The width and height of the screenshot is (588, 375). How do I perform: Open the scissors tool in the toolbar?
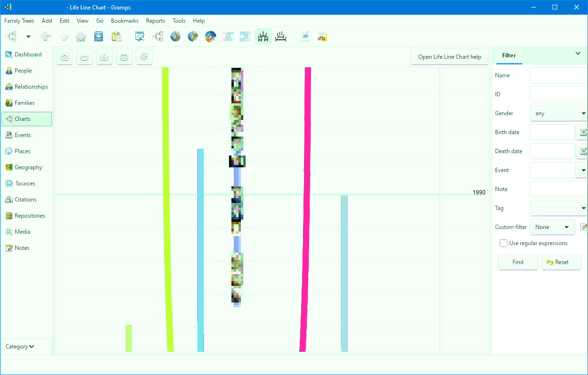[322, 37]
